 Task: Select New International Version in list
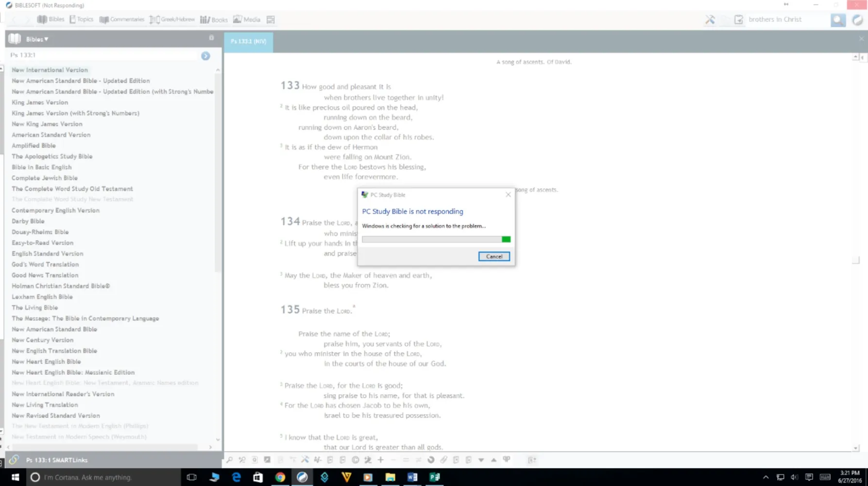tap(50, 70)
